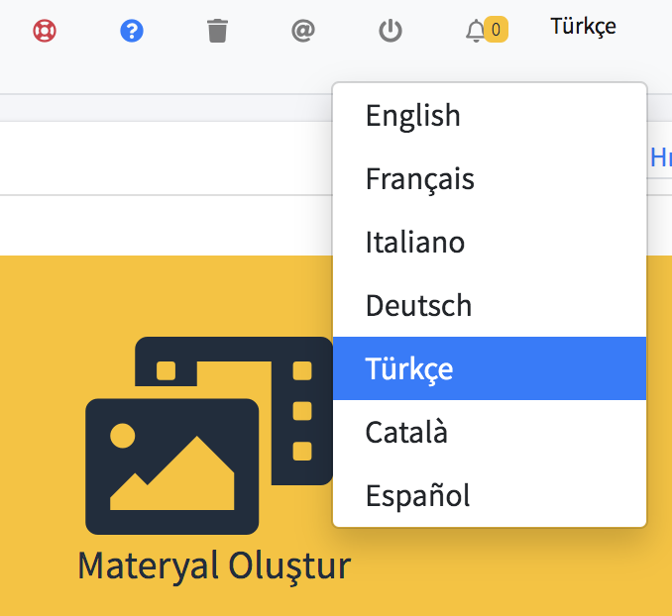Click the yellow 0 notification badge

click(496, 30)
